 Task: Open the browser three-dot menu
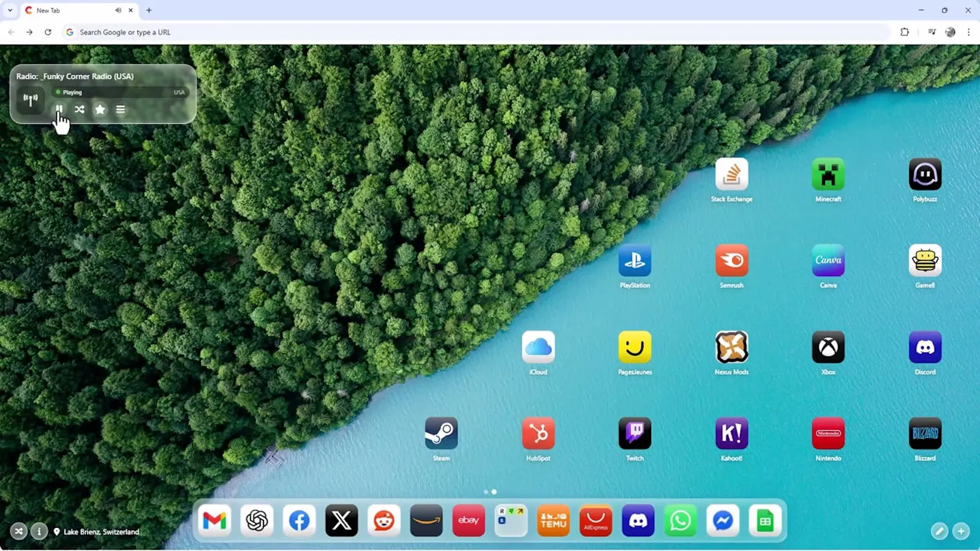[968, 32]
